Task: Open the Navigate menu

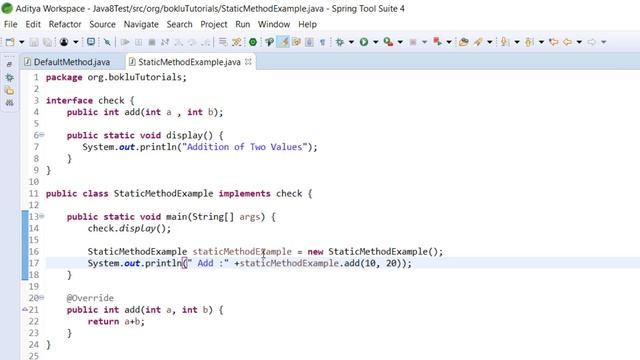Action: [141, 24]
